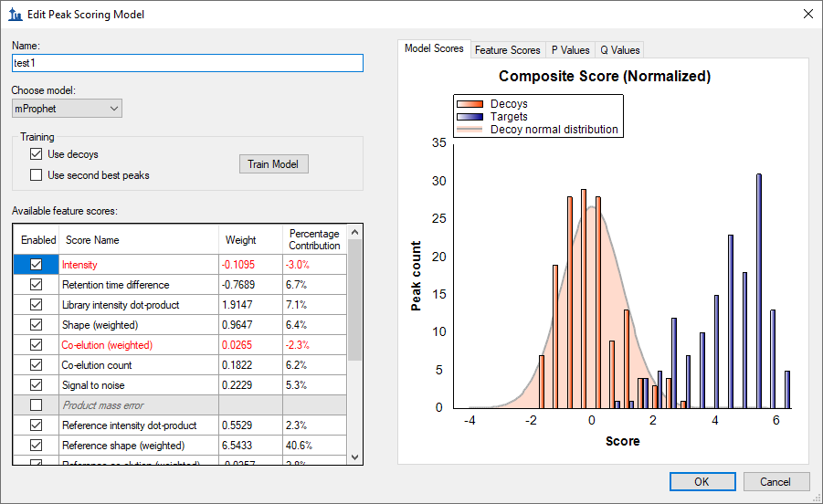
Task: Switch to the Feature Scores tab
Action: point(507,50)
